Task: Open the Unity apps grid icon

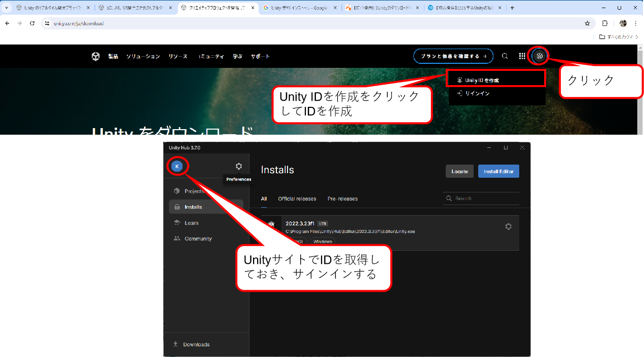Action: 522,56
